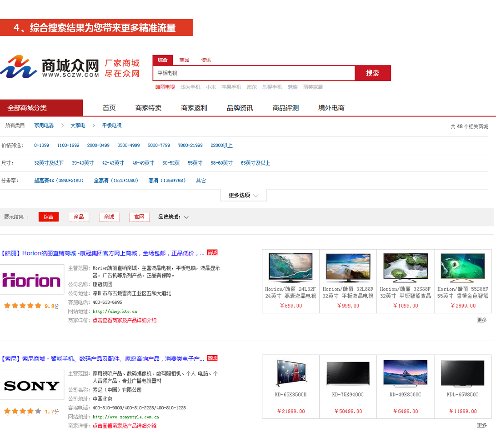
Task: Switch result display to 商品
Action: [x=79, y=217]
